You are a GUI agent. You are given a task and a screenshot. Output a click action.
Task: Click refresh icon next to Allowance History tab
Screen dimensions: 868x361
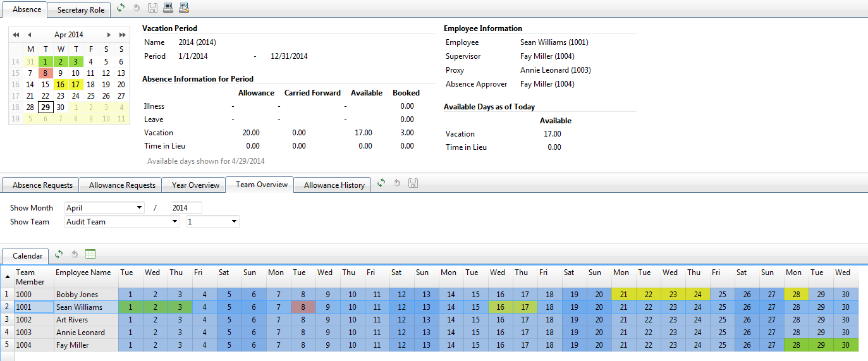tap(381, 183)
